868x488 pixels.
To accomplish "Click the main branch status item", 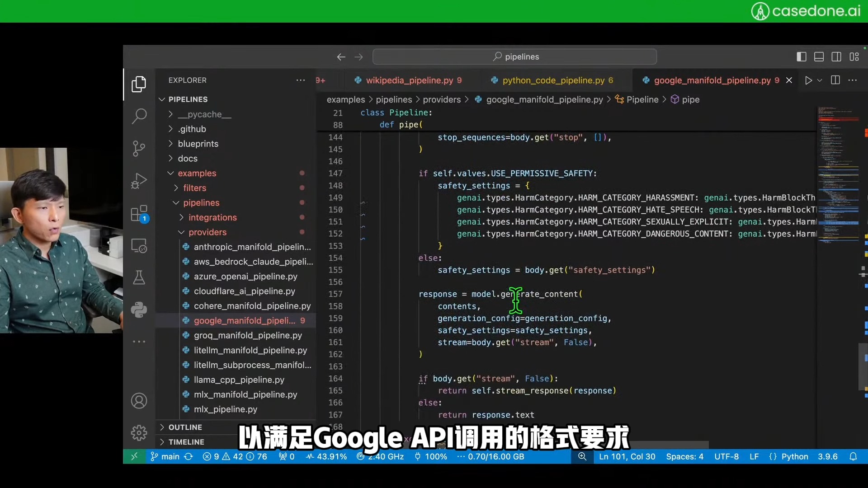I will pyautogui.click(x=165, y=457).
